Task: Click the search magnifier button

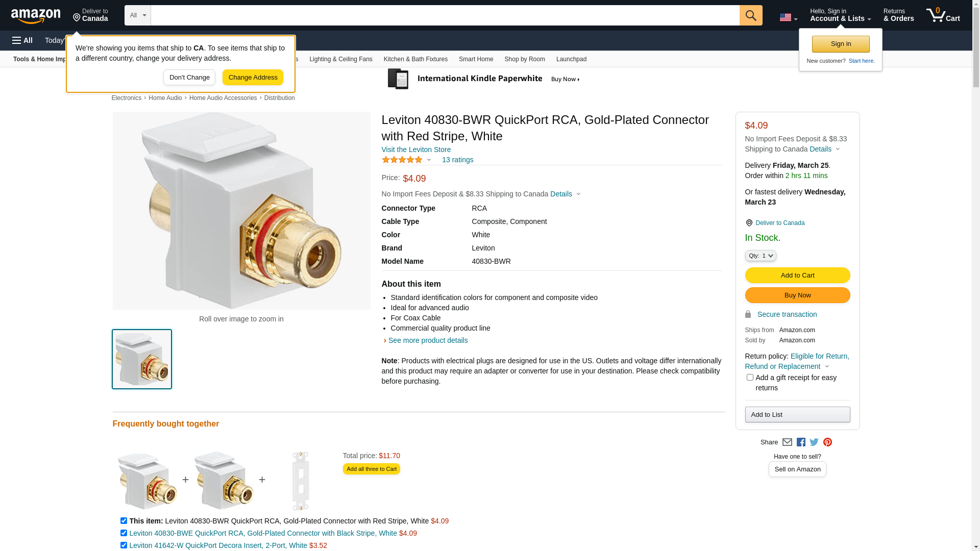Action: pos(751,15)
